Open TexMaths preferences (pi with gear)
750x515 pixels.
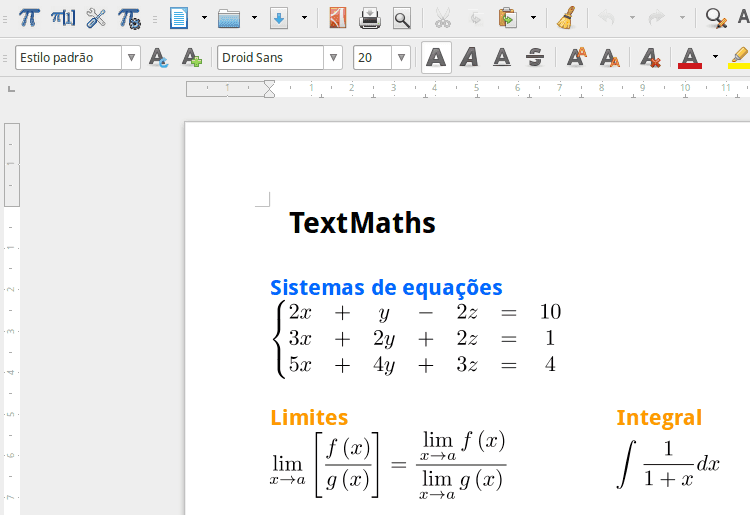(129, 19)
